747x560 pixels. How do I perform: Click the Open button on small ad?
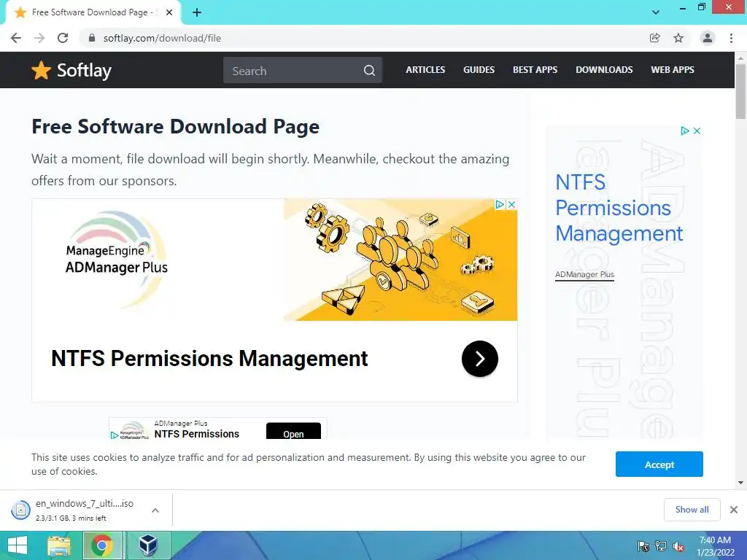click(293, 431)
